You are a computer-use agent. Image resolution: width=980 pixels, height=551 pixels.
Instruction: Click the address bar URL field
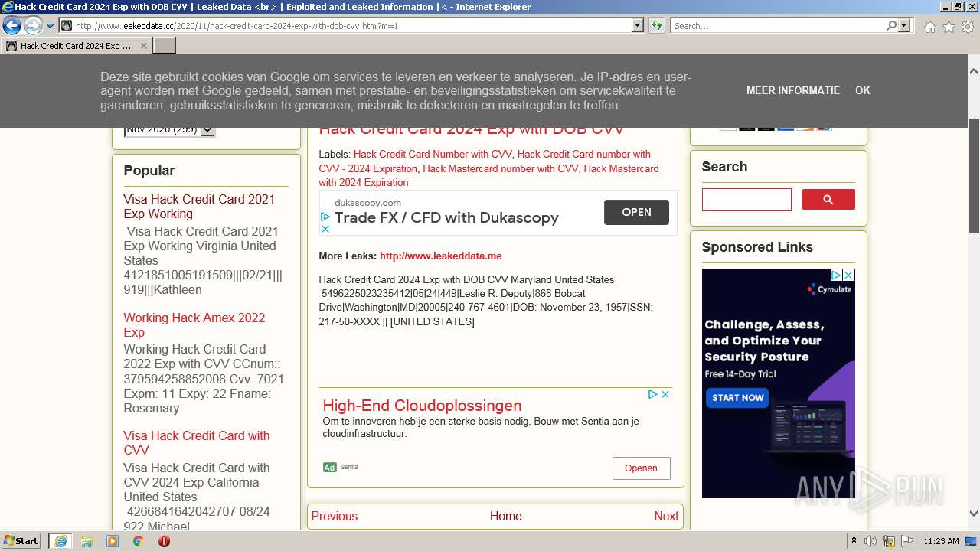tap(345, 26)
